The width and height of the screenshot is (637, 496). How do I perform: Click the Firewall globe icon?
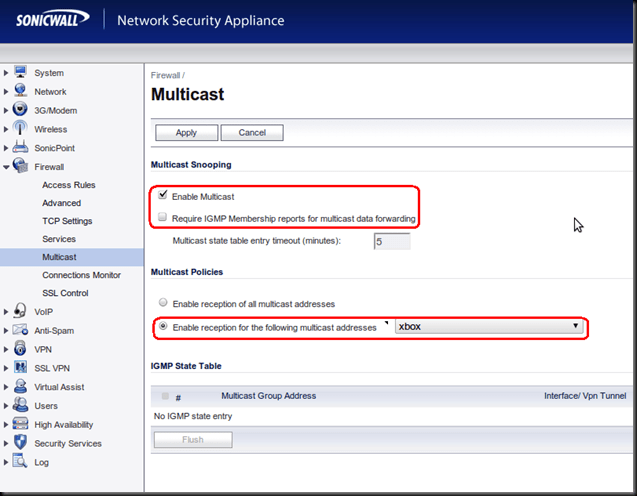(x=20, y=165)
